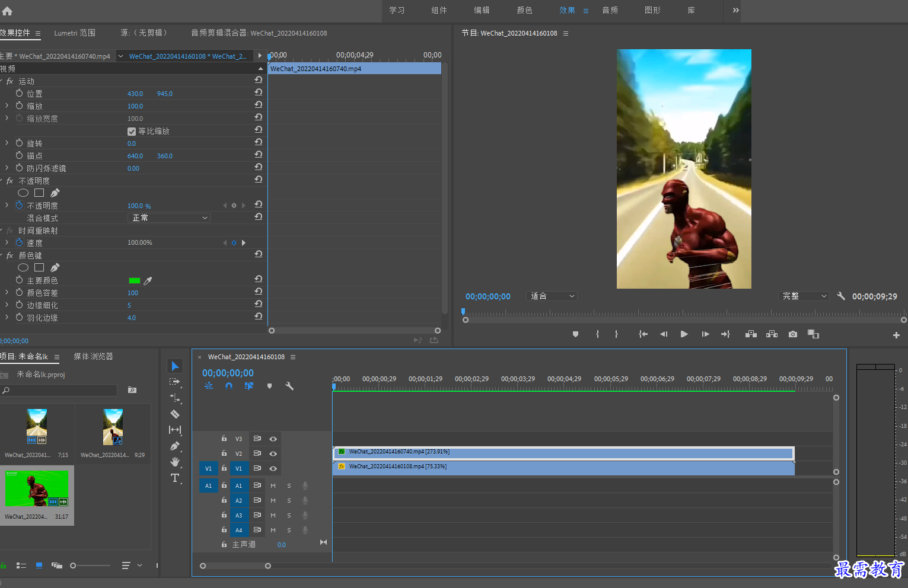Switch to 学习 workspace
The image size is (908, 588).
[x=397, y=10]
